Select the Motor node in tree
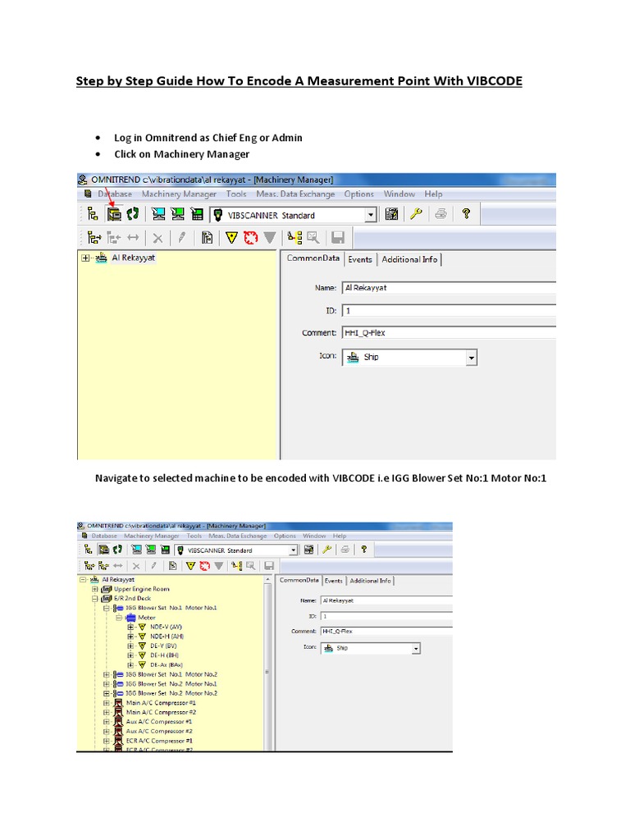Viewport: 630px width, 840px height. (x=146, y=618)
